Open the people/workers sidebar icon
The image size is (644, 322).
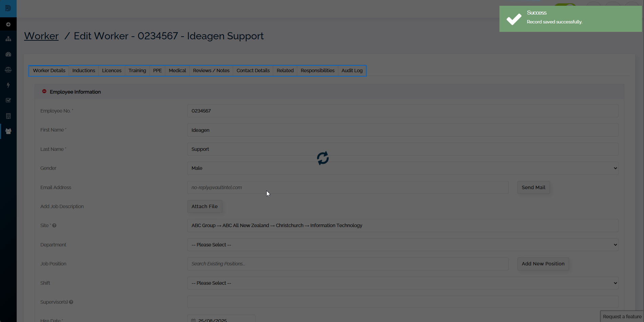[x=8, y=131]
